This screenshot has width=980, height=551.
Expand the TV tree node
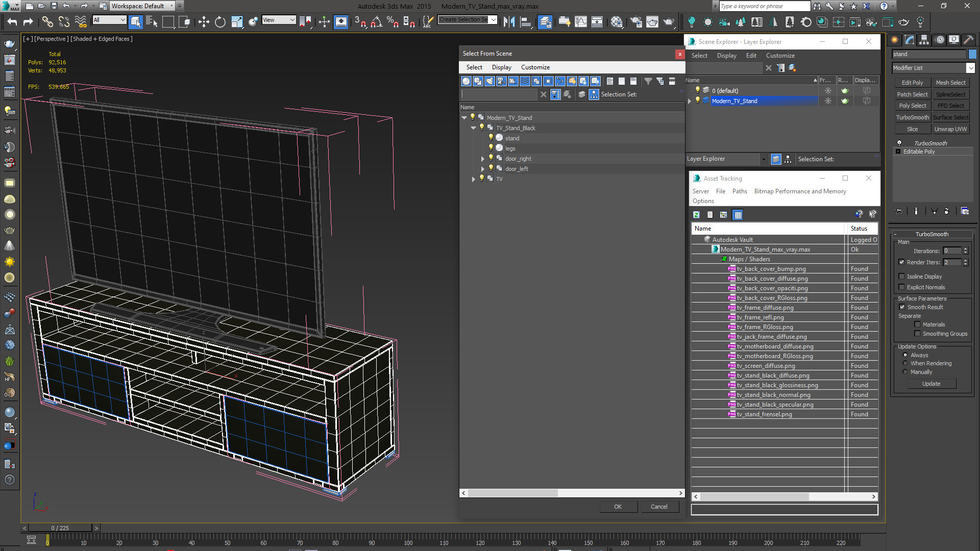pyautogui.click(x=474, y=179)
